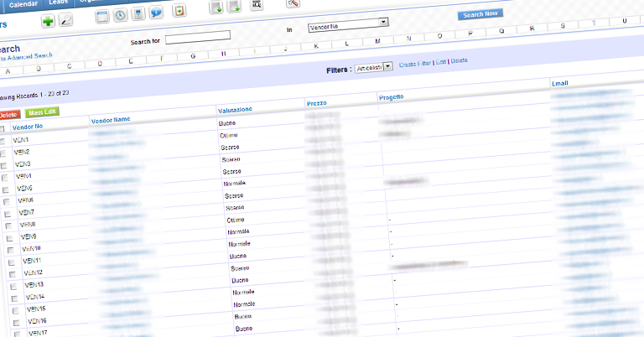
Task: Click the Import Vendors icon
Action: (216, 7)
